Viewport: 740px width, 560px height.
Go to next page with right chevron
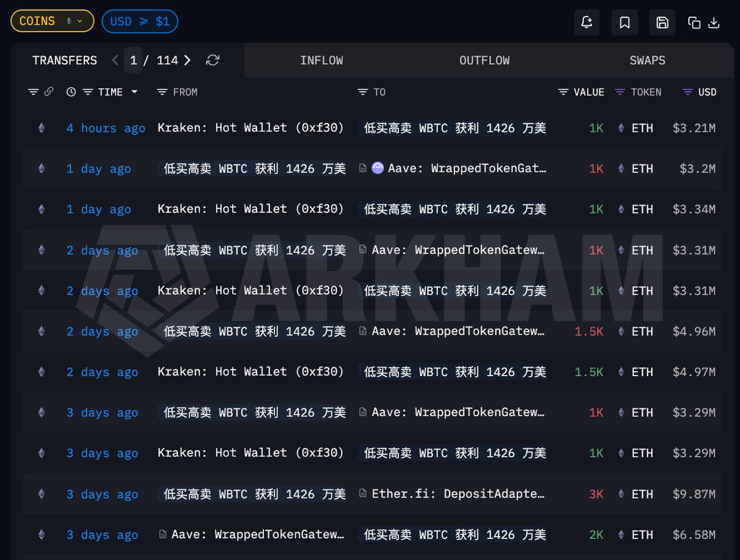pos(187,60)
